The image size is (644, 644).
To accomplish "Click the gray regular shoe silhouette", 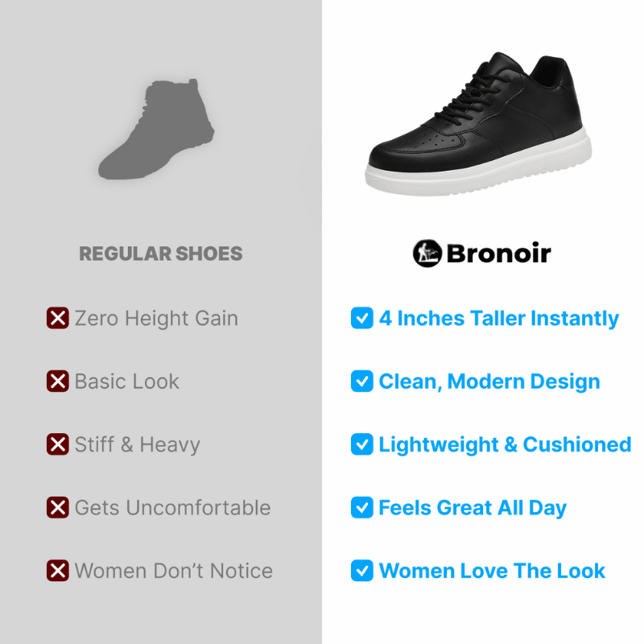I will [x=156, y=129].
